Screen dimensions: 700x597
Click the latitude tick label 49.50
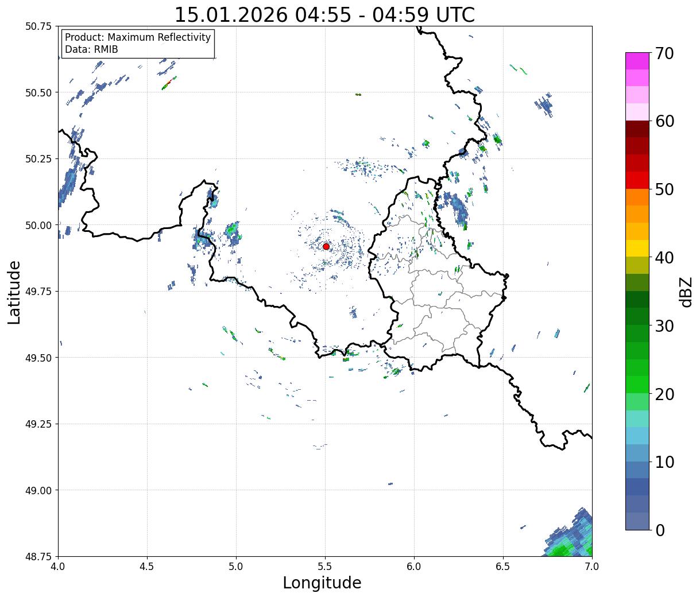point(38,358)
